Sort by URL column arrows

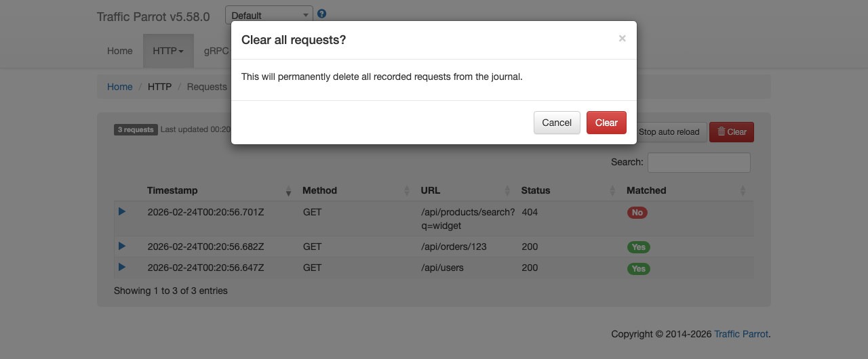507,191
